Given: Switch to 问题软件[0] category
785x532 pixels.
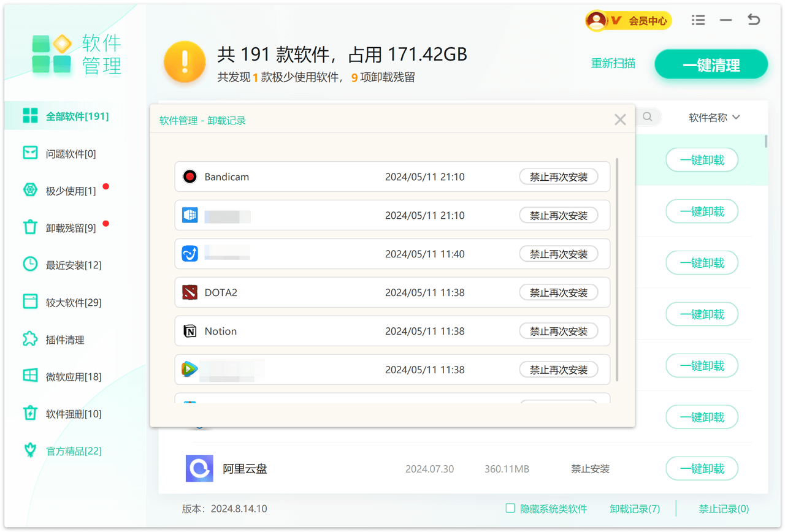Looking at the screenshot, I should (x=71, y=154).
